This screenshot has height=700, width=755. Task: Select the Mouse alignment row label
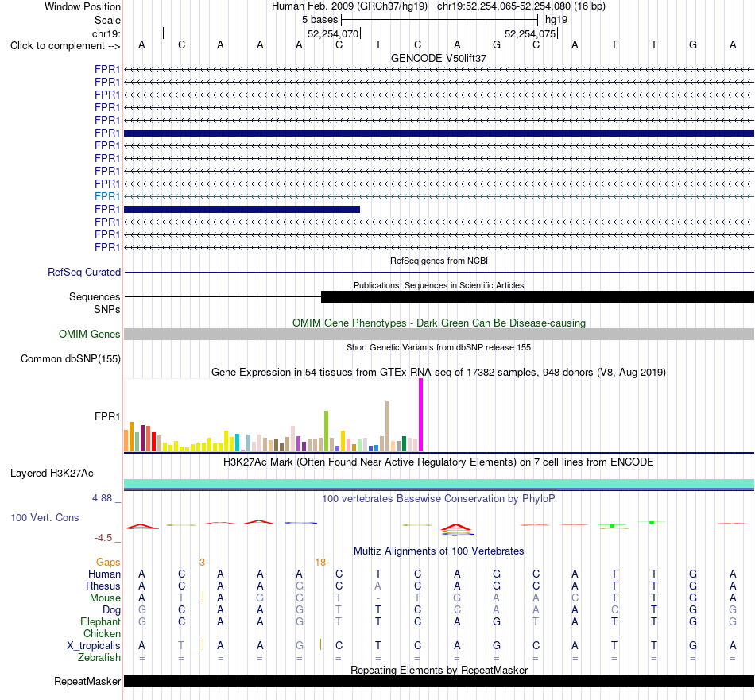105,598
